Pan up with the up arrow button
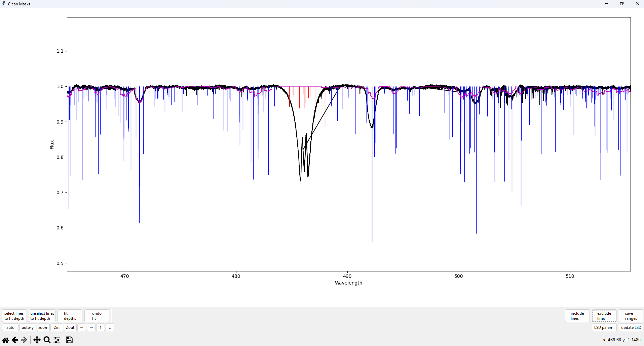 [101, 328]
